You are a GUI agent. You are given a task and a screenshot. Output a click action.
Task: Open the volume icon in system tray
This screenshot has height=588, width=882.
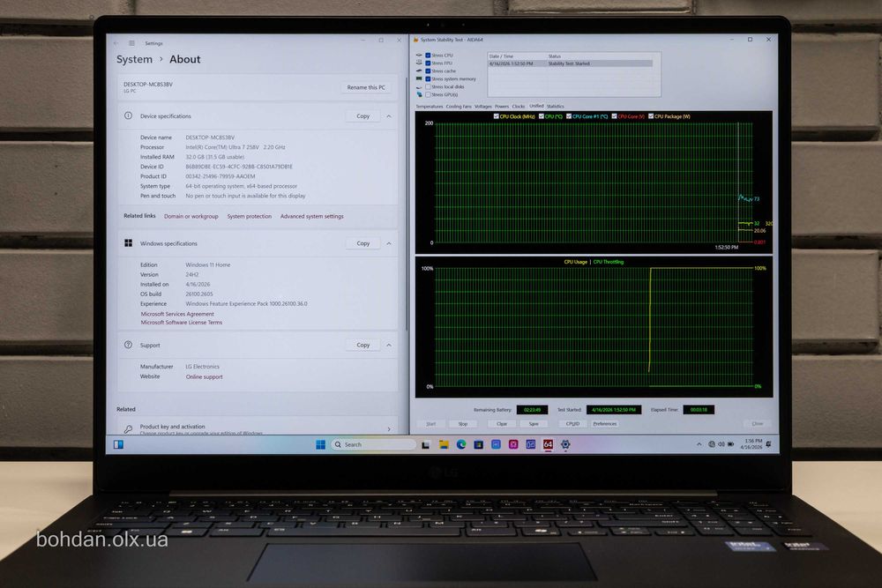pyautogui.click(x=721, y=444)
